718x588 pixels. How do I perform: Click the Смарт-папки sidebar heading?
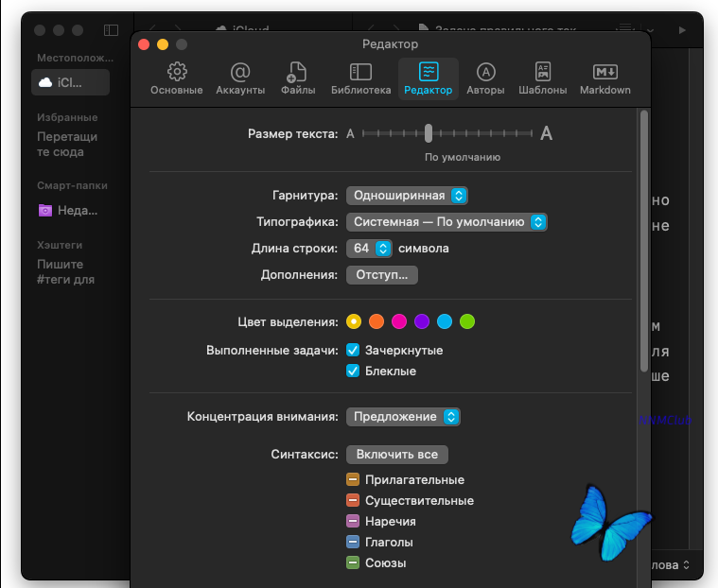point(72,185)
